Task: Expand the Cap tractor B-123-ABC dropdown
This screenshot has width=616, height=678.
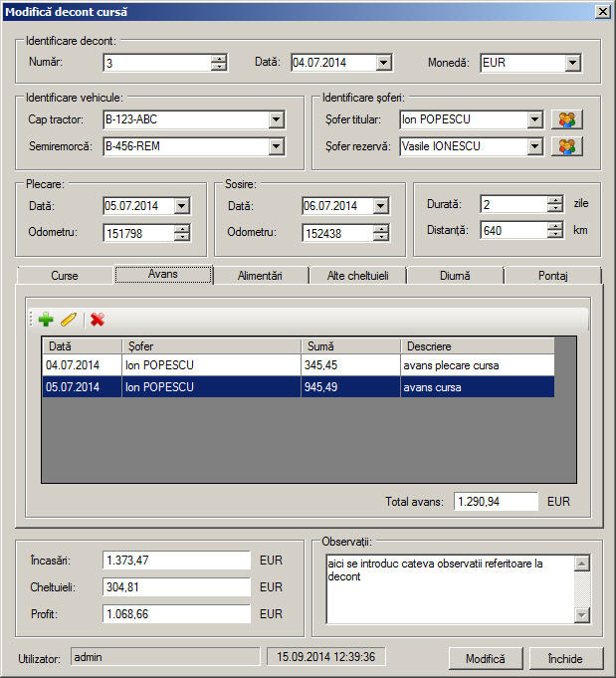Action: click(x=276, y=119)
